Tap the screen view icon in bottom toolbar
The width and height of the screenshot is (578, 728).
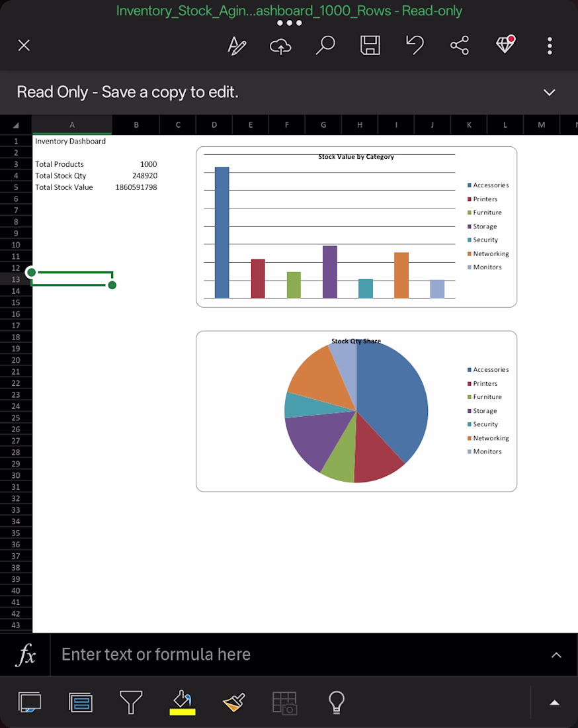point(30,702)
